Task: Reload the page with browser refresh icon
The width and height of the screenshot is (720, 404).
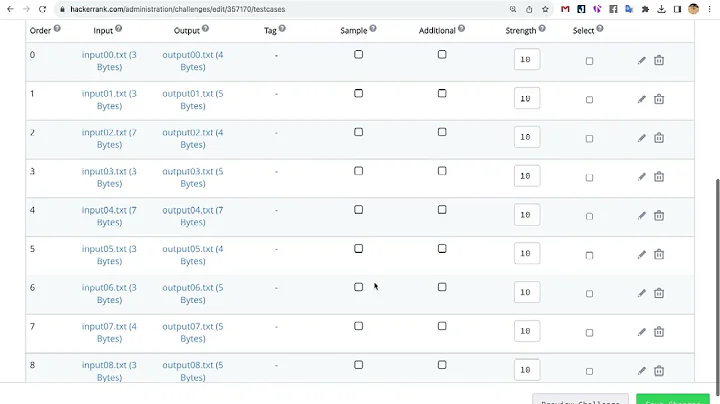Action: pyautogui.click(x=43, y=9)
